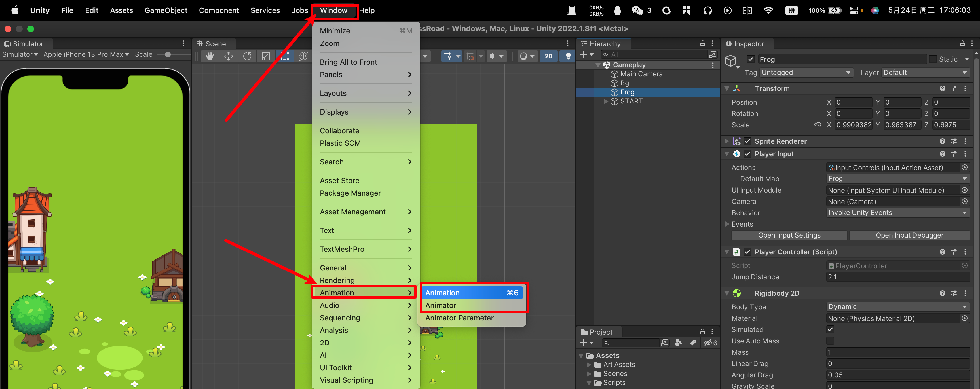
Task: Click the Hierarchy panel lock icon
Action: [702, 43]
